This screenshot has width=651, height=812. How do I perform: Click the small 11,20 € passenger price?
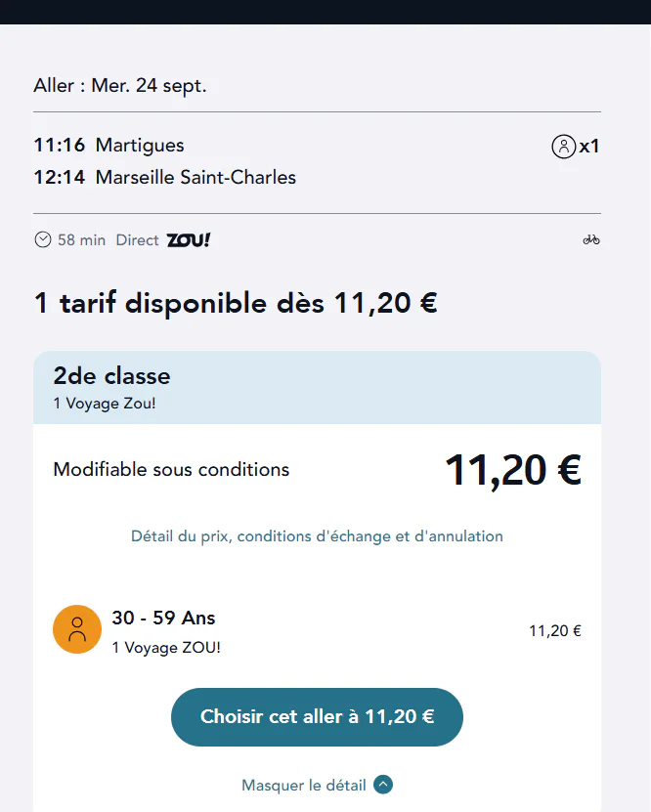(x=555, y=631)
